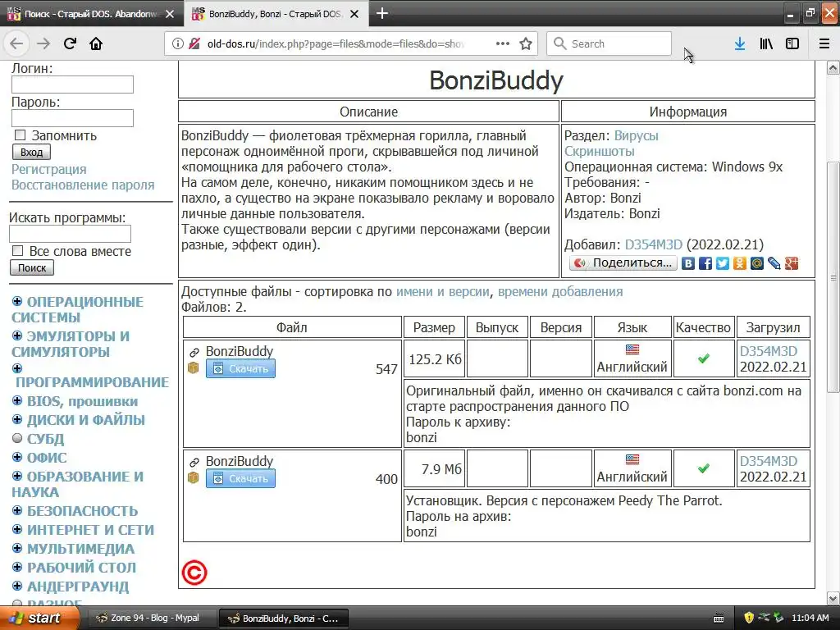Download the 125.2 Кб BonziBuddy file

pyautogui.click(x=240, y=368)
